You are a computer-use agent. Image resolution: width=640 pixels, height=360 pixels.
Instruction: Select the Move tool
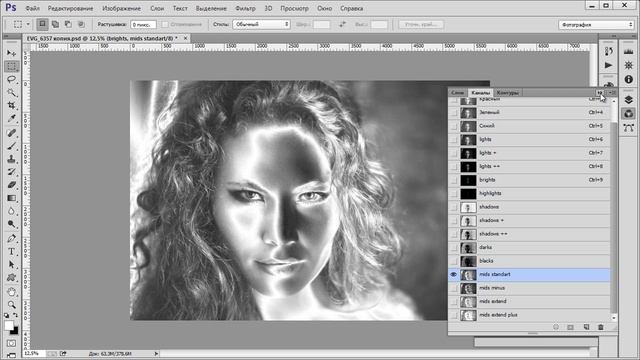(x=11, y=53)
